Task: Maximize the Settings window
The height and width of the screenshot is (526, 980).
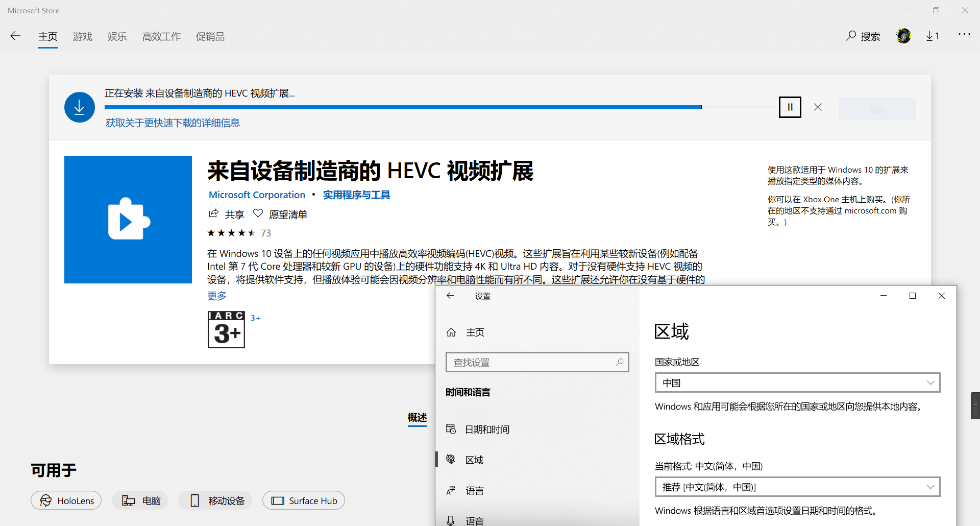Action: tap(913, 296)
